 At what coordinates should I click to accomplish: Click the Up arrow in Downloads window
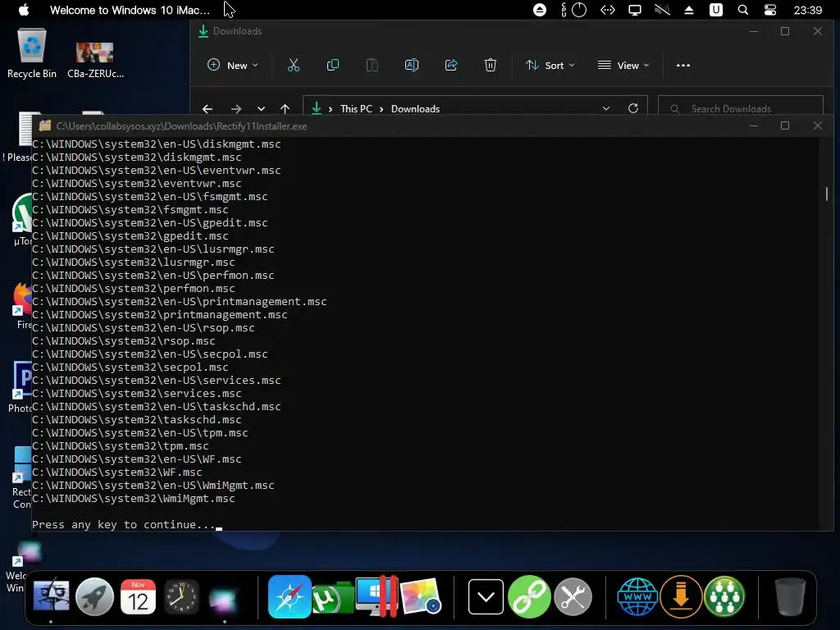(x=285, y=109)
